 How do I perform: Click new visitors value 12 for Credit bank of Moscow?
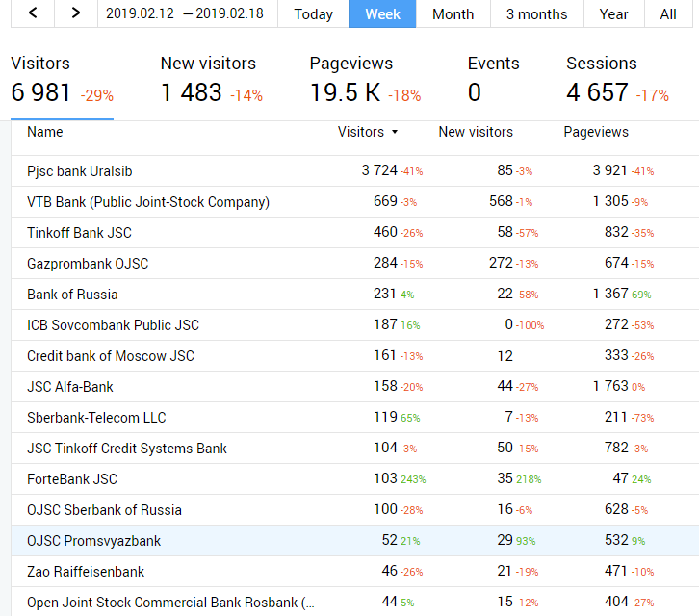(505, 356)
